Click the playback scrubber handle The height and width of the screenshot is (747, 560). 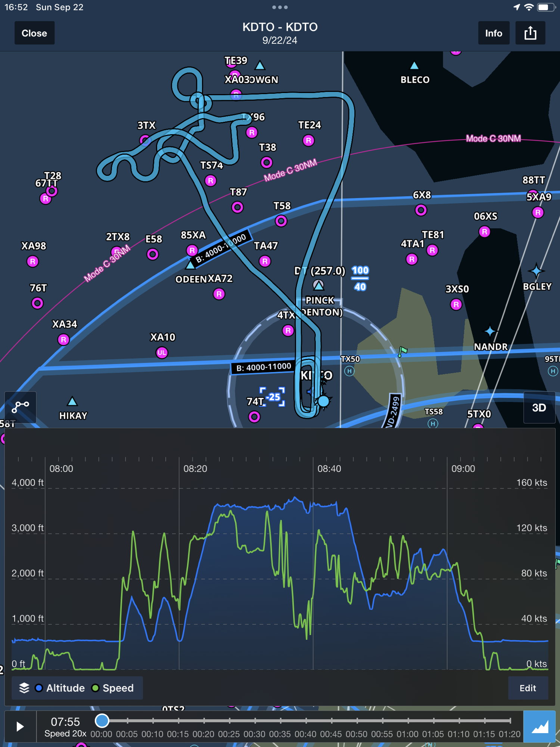tap(102, 720)
